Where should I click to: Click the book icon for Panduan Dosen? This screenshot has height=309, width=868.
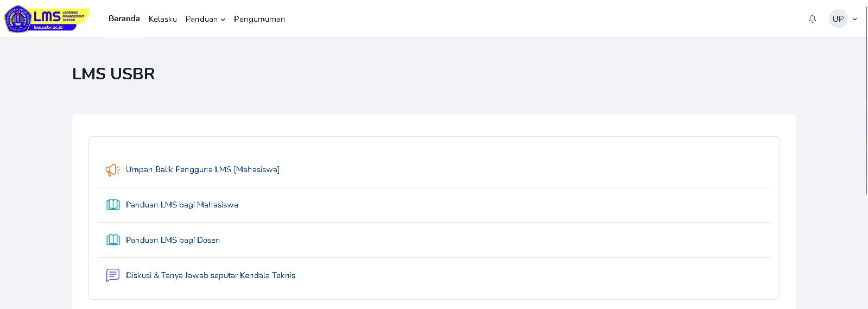pyautogui.click(x=113, y=240)
